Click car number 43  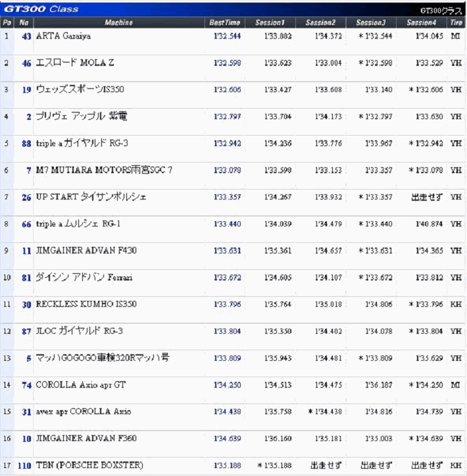(26, 36)
